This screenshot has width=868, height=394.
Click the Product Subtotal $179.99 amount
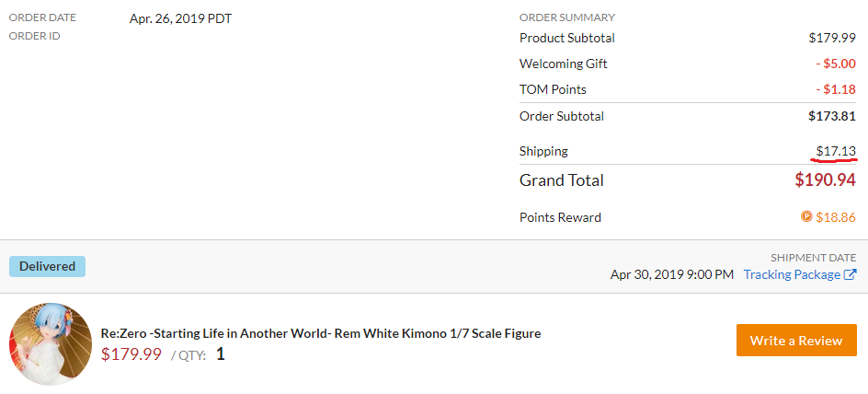coord(832,39)
